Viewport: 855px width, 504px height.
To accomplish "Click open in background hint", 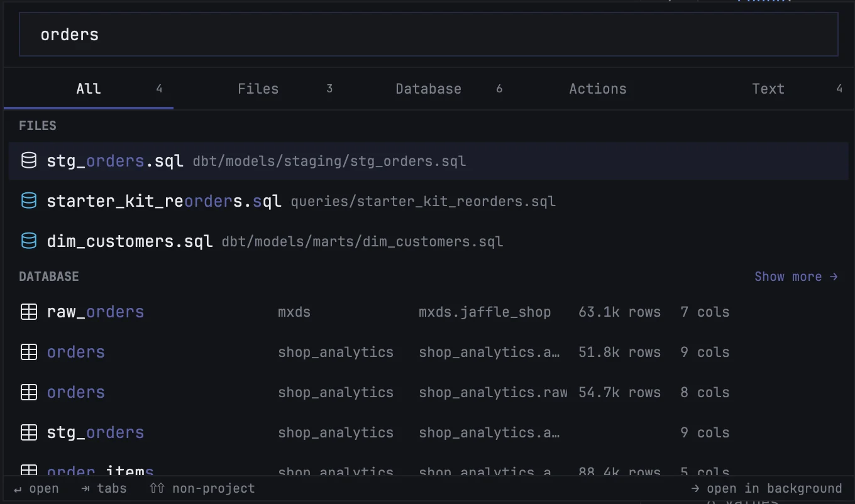I will [x=766, y=488].
